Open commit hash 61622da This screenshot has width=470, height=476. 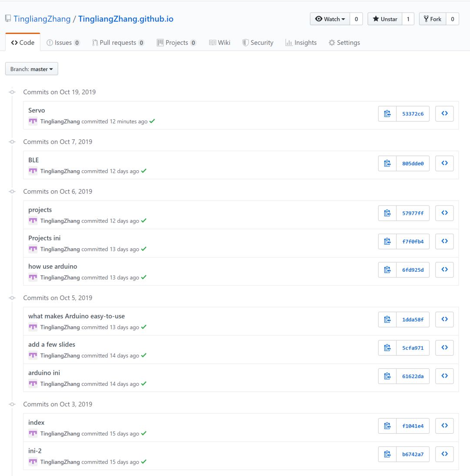coord(413,376)
